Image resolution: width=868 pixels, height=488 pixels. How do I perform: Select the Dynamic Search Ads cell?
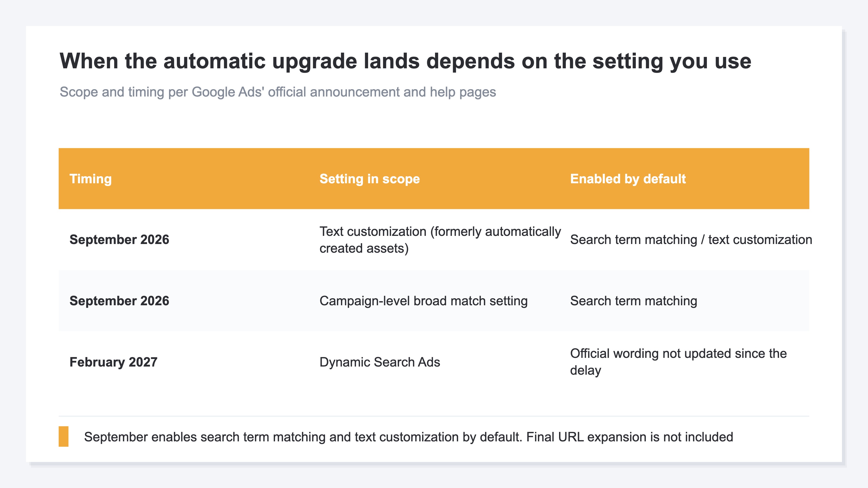380,362
